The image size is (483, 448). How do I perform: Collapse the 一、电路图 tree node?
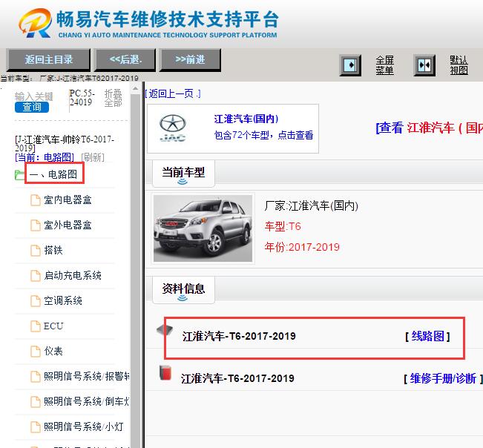coord(54,174)
